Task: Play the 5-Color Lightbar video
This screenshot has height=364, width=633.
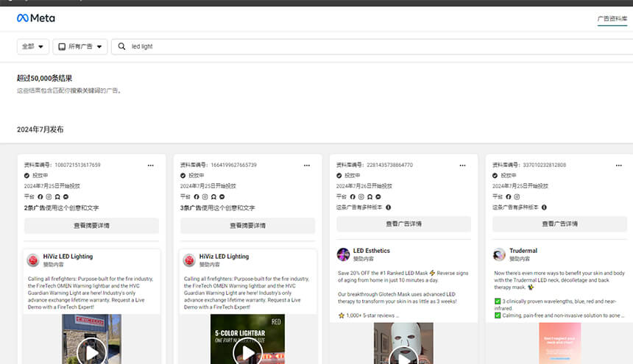Action: pyautogui.click(x=247, y=353)
